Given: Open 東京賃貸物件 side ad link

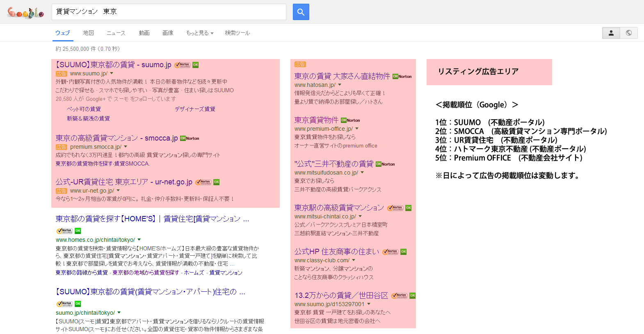Looking at the screenshot, I should click(x=316, y=120).
